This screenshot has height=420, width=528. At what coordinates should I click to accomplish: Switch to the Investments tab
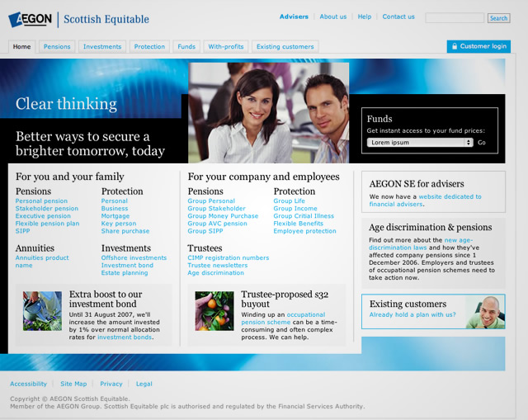click(102, 46)
